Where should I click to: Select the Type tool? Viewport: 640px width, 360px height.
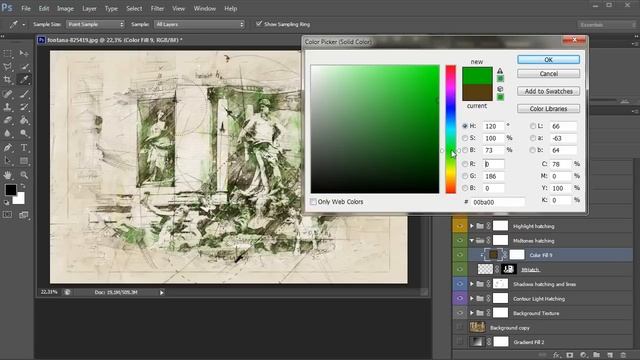24,147
